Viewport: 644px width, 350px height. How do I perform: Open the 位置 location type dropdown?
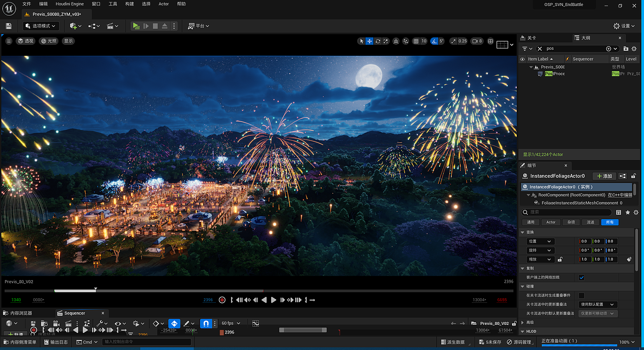pyautogui.click(x=540, y=241)
